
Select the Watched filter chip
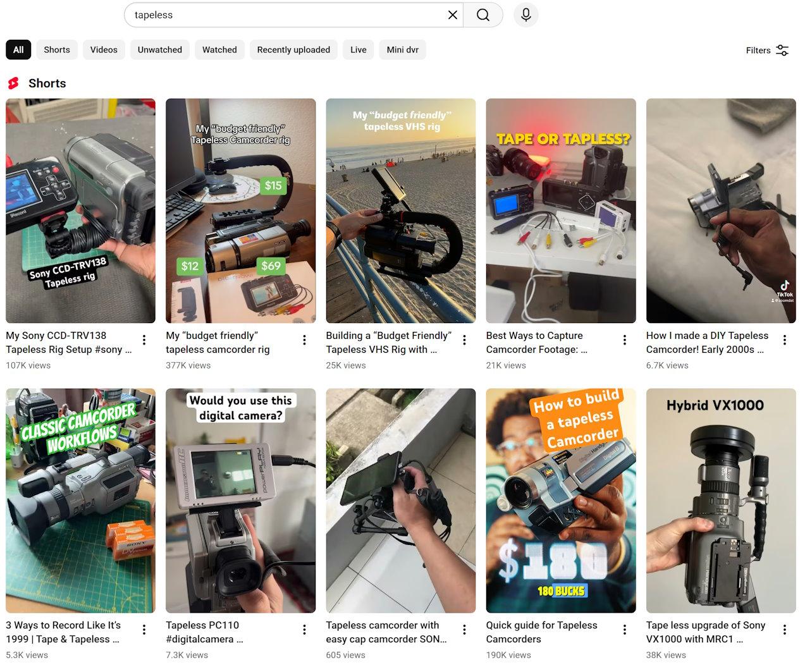(x=219, y=50)
